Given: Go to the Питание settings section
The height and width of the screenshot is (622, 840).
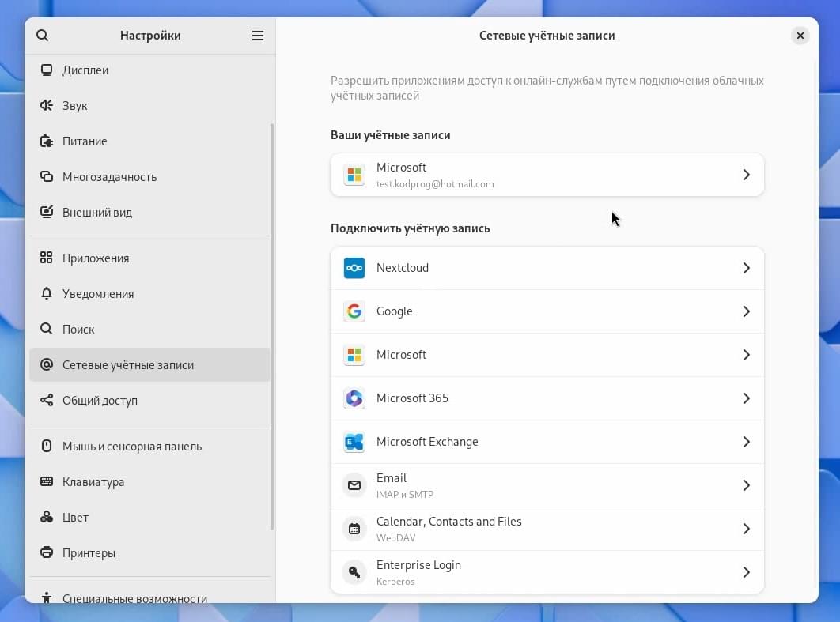Looking at the screenshot, I should [150, 141].
